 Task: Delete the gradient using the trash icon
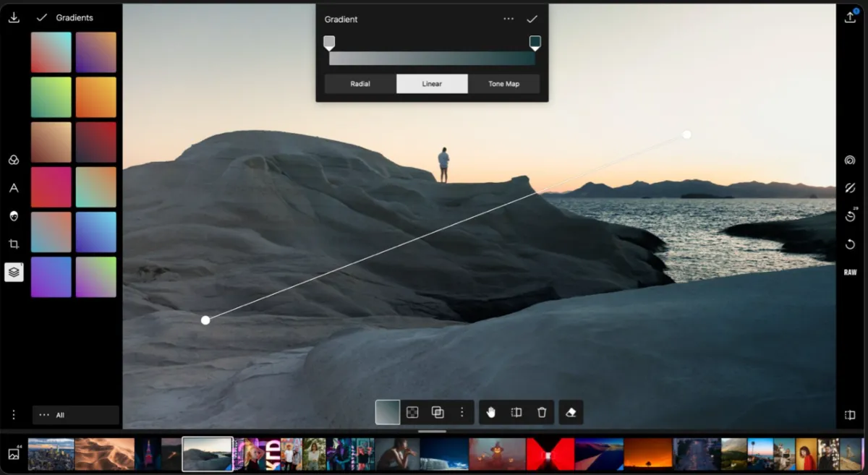coord(541,412)
